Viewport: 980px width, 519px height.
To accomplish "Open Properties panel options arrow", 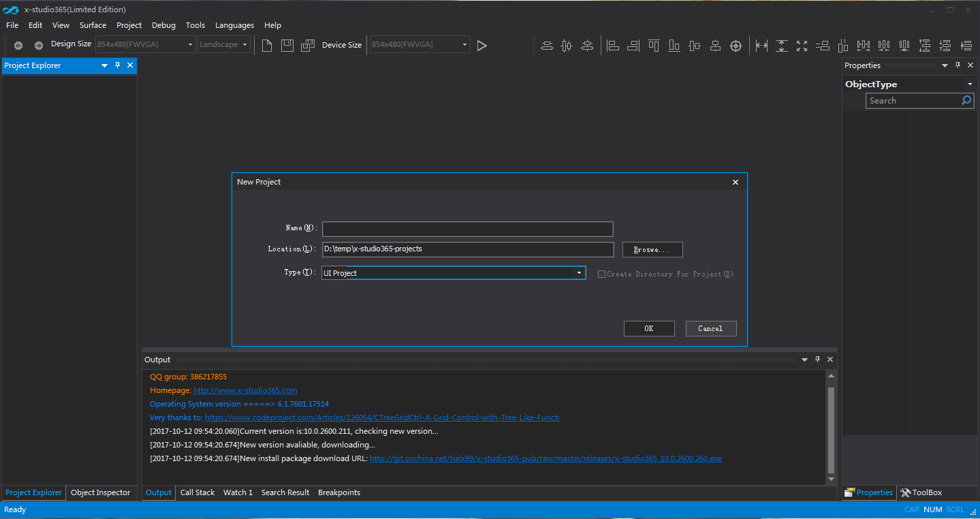I will click(x=945, y=65).
